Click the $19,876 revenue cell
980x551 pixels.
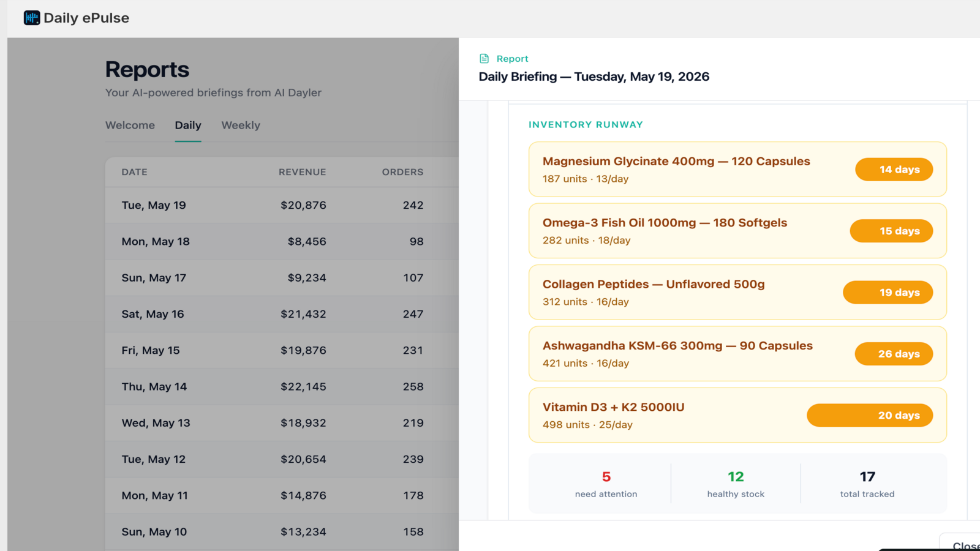click(x=303, y=350)
